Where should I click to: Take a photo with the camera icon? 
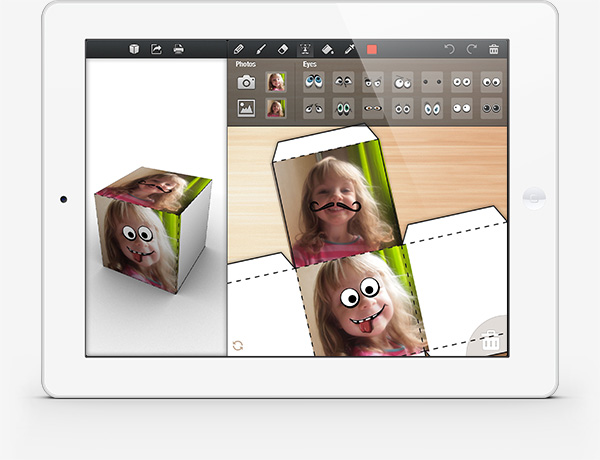pos(246,82)
